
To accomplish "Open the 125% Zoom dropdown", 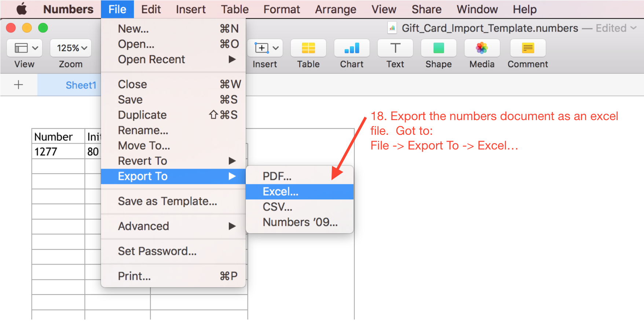I will pos(71,48).
